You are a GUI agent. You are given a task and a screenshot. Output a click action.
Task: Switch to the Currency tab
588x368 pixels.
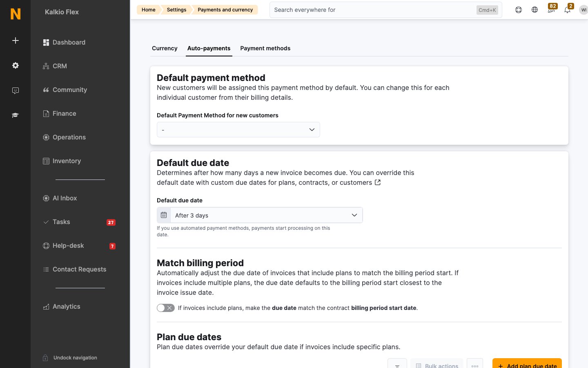point(165,48)
